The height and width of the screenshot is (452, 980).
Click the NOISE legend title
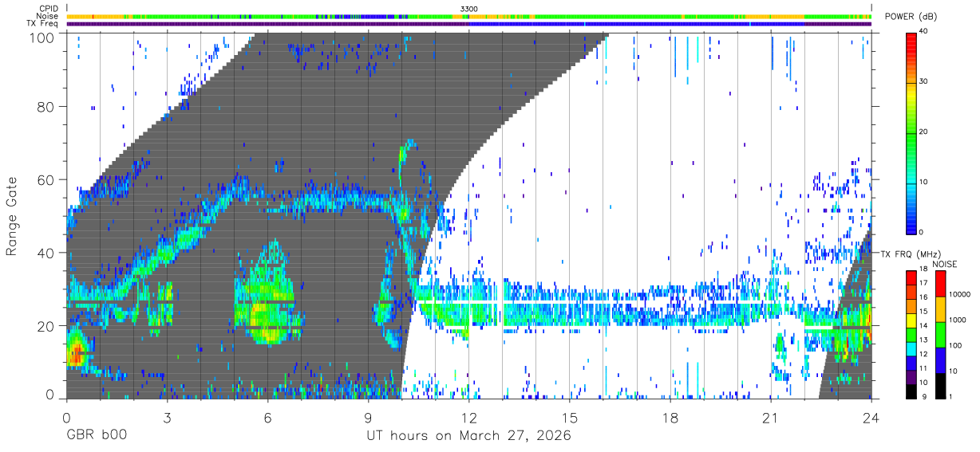coord(944,264)
